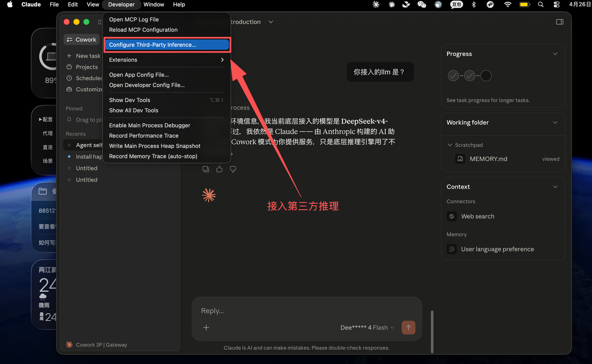This screenshot has width=592, height=364.
Task: Open the Edit menu
Action: click(x=73, y=5)
